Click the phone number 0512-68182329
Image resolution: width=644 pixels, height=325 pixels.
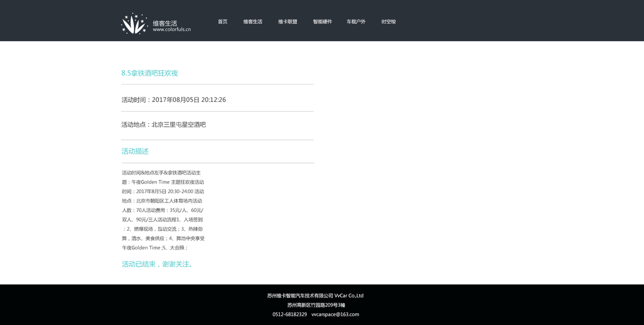pos(289,314)
